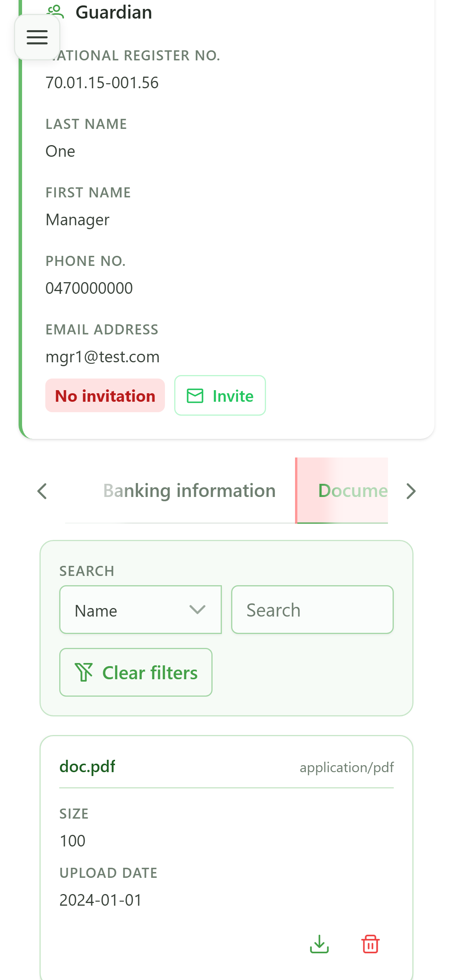
Task: Open the hamburger navigation menu
Action: (x=37, y=37)
